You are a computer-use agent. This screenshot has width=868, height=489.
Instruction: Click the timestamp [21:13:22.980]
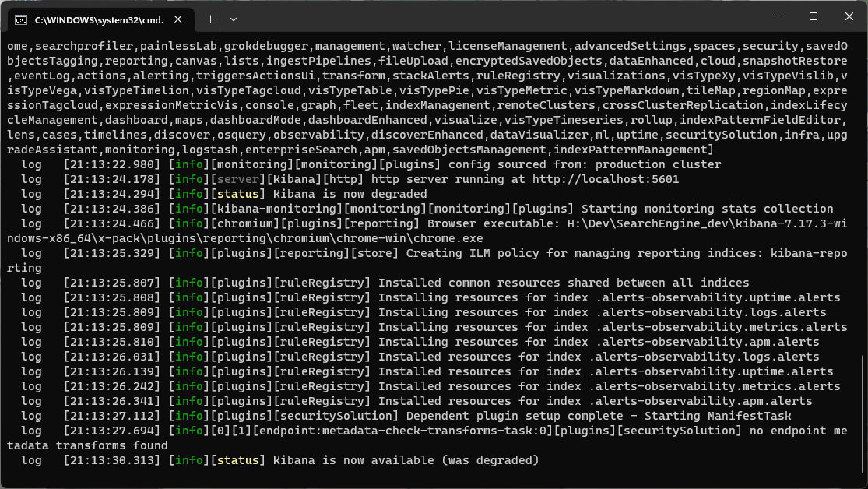[x=112, y=164]
